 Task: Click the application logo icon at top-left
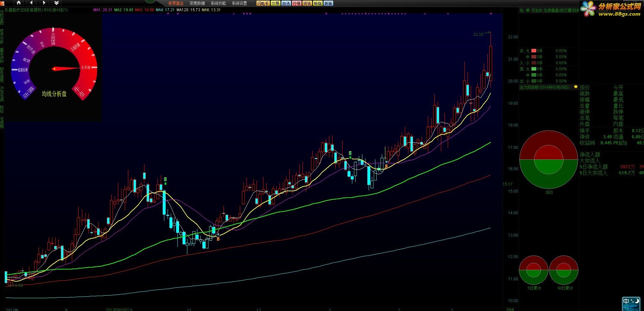tap(2, 3)
